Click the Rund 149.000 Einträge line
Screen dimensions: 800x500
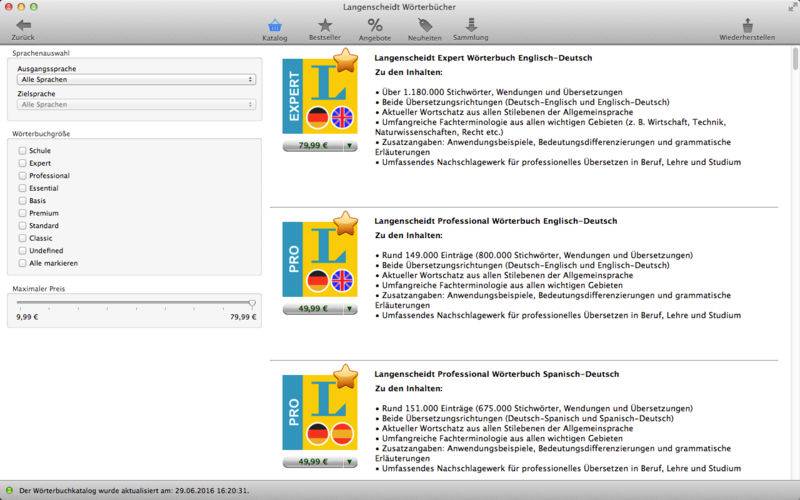pyautogui.click(x=534, y=255)
